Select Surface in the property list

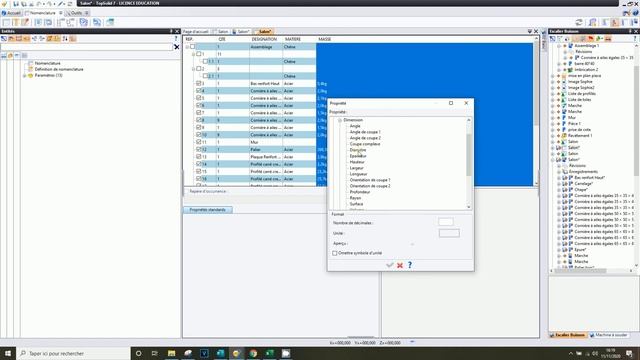coord(356,204)
